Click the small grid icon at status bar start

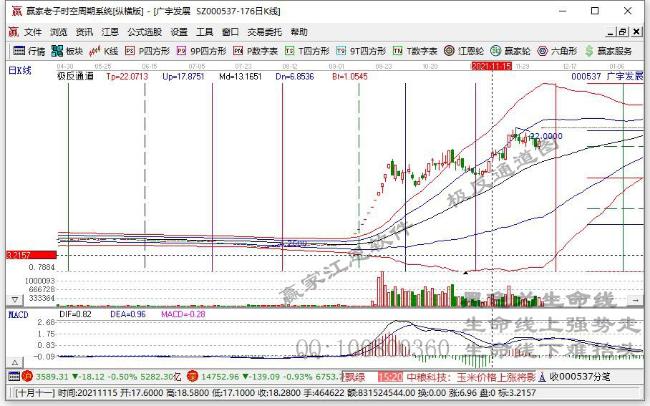tap(14, 377)
